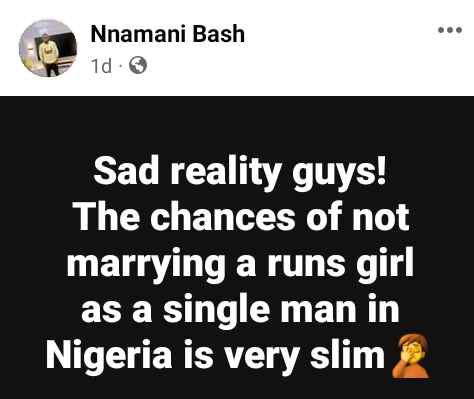Image resolution: width=474 pixels, height=399 pixels.
Task: Click the word "The" starting the second line
Action: point(107,216)
